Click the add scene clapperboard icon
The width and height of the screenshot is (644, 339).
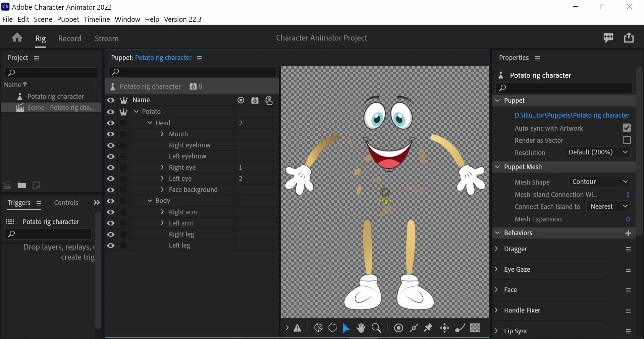tap(7, 185)
